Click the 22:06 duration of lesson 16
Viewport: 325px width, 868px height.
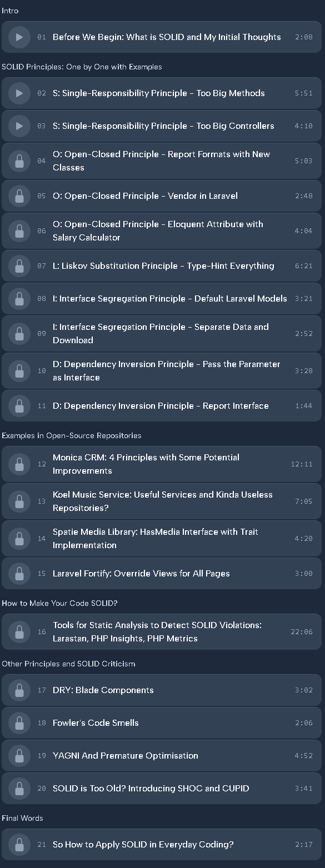coord(302,632)
